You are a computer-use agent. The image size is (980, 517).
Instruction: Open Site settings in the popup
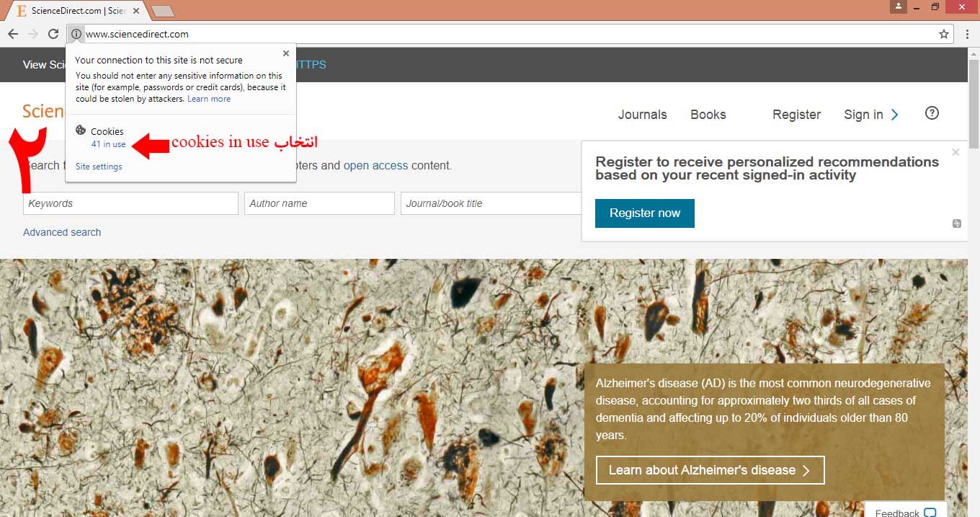click(x=99, y=167)
